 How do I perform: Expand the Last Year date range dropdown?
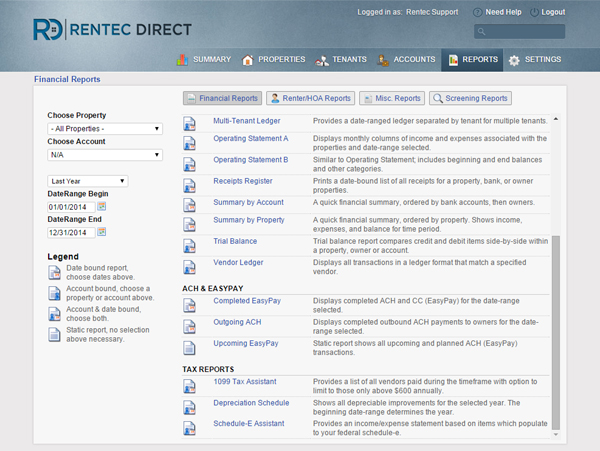[88, 181]
